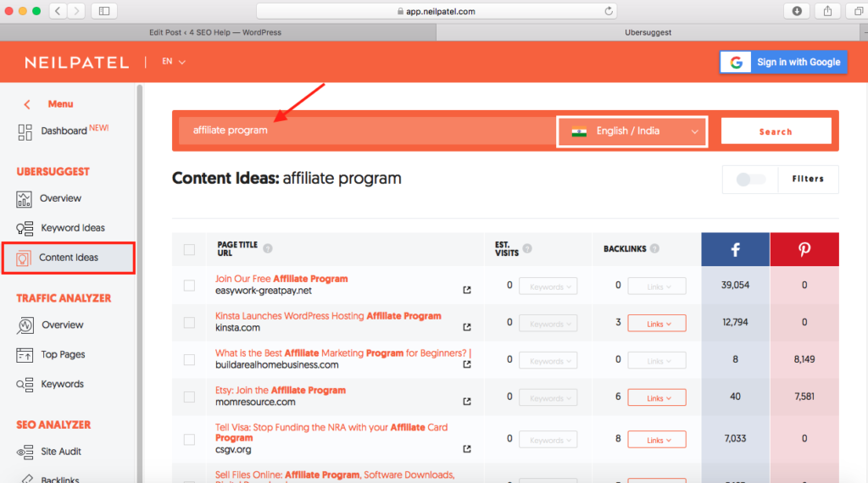Switch to the Ubersuggest browser tab
868x483 pixels.
(648, 33)
